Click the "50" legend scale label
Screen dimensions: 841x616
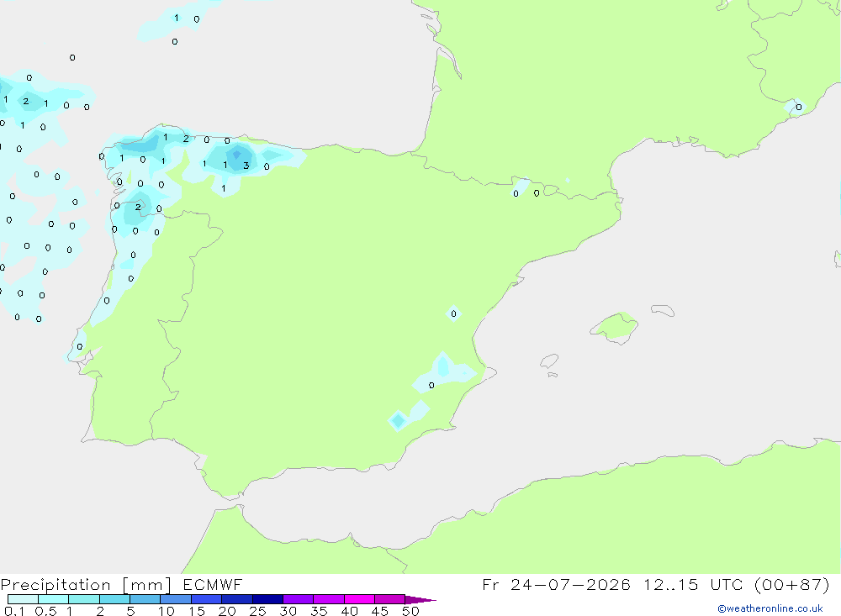coord(411,611)
